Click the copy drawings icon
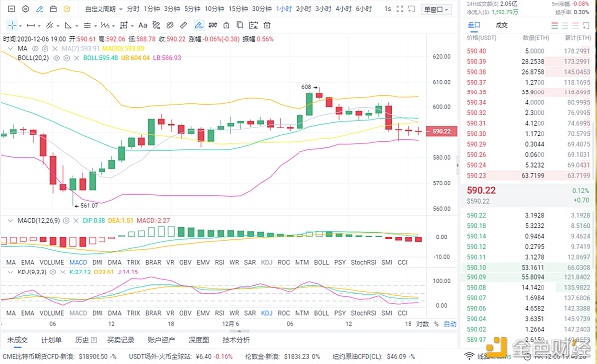 (240, 25)
